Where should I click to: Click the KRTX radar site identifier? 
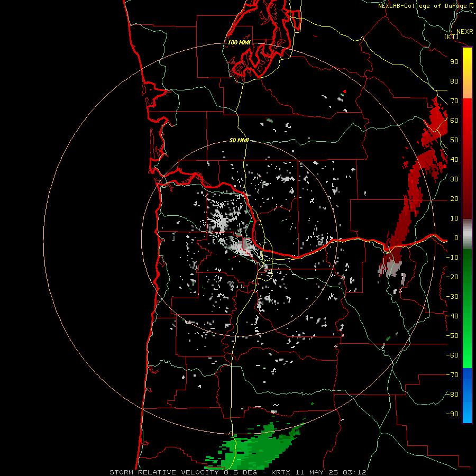pyautogui.click(x=280, y=472)
